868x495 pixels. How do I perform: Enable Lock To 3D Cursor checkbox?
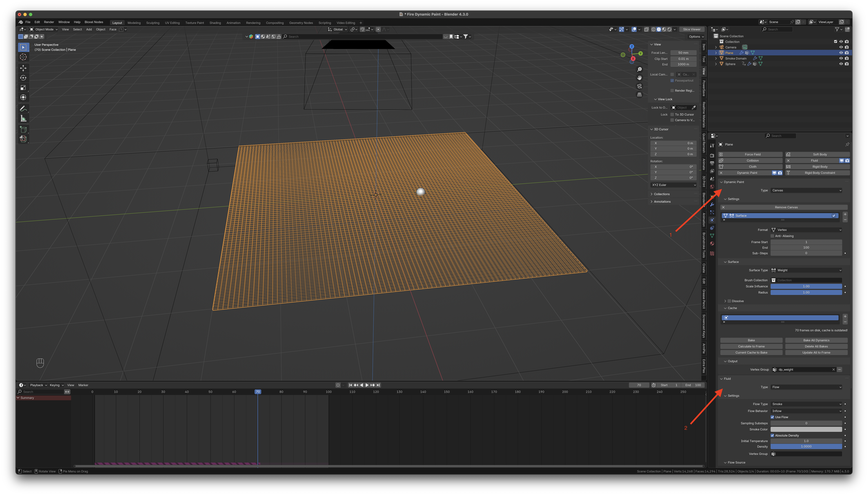tap(672, 115)
